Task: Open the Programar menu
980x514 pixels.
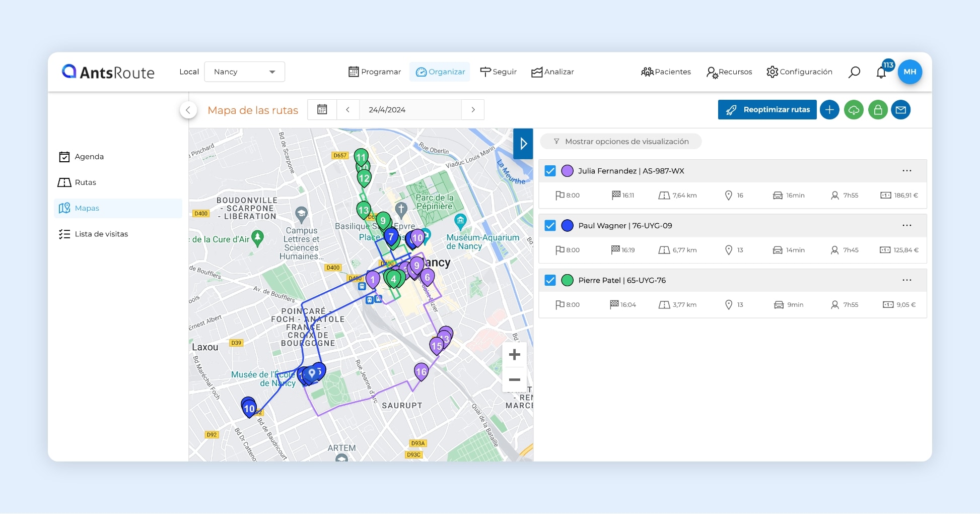Action: (375, 72)
